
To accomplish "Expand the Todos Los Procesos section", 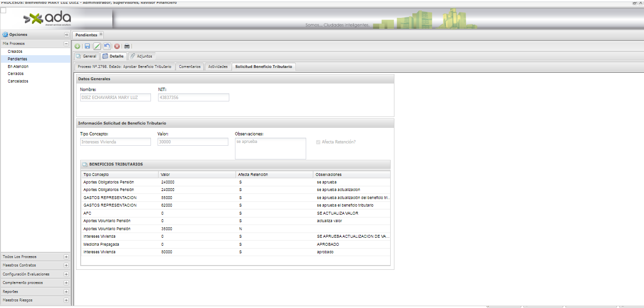I will [x=66, y=257].
